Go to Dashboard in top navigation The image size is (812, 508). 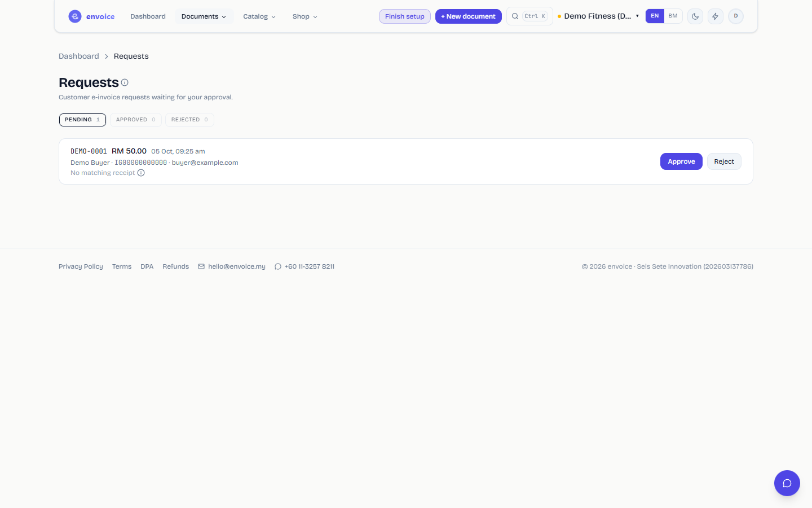pyautogui.click(x=148, y=16)
